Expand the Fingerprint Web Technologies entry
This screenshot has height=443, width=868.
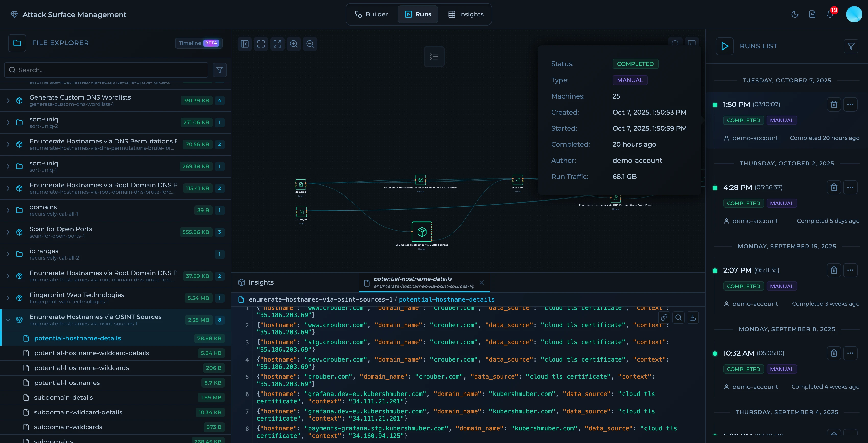click(x=8, y=298)
